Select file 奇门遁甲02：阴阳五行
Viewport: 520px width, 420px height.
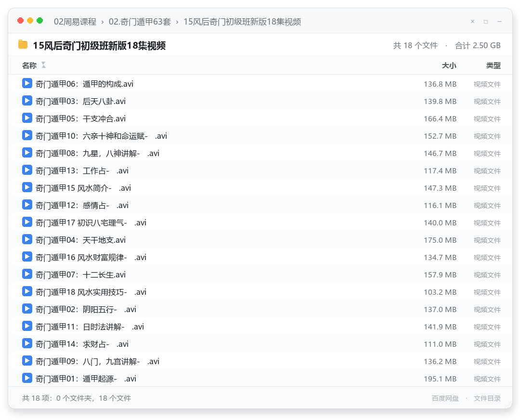coord(260,309)
